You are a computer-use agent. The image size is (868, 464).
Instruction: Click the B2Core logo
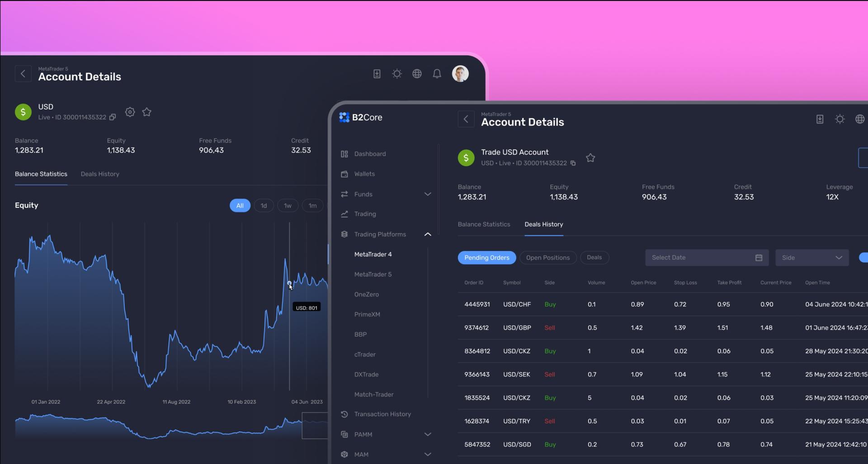pyautogui.click(x=361, y=118)
